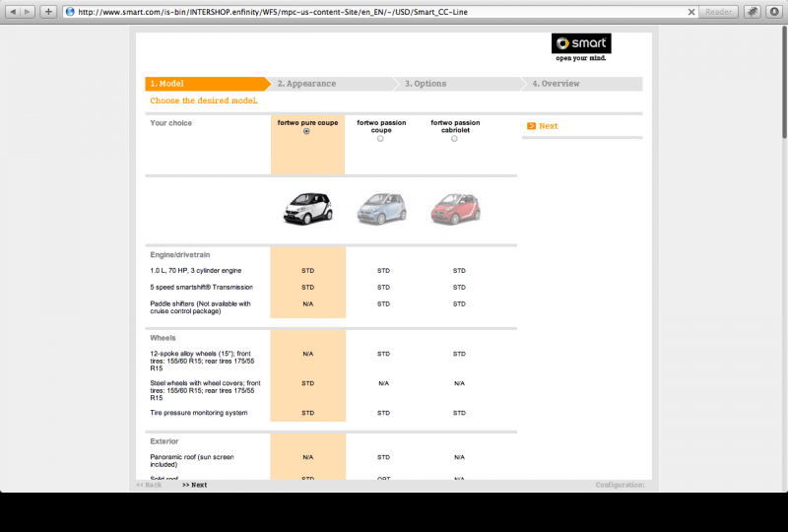Open the 2. Appearance step tab
The width and height of the screenshot is (788, 532).
[333, 84]
